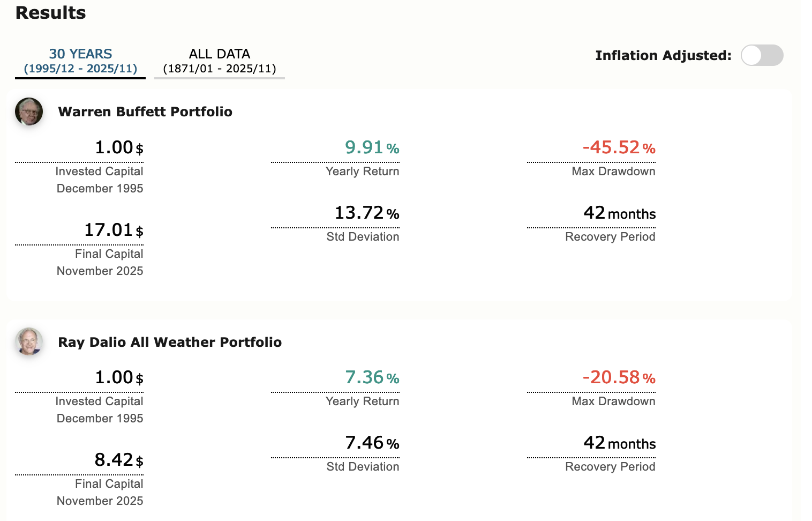Click the 8.42$ final capital value
This screenshot has height=521, width=812.
point(119,460)
